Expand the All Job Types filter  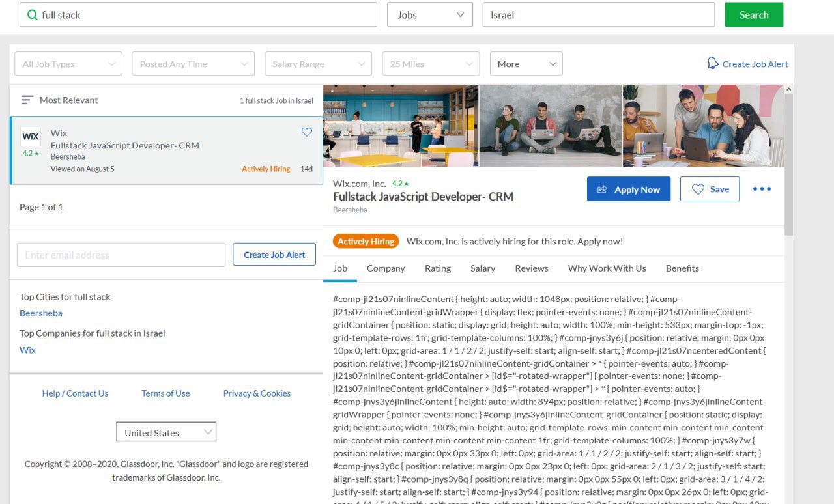(68, 64)
